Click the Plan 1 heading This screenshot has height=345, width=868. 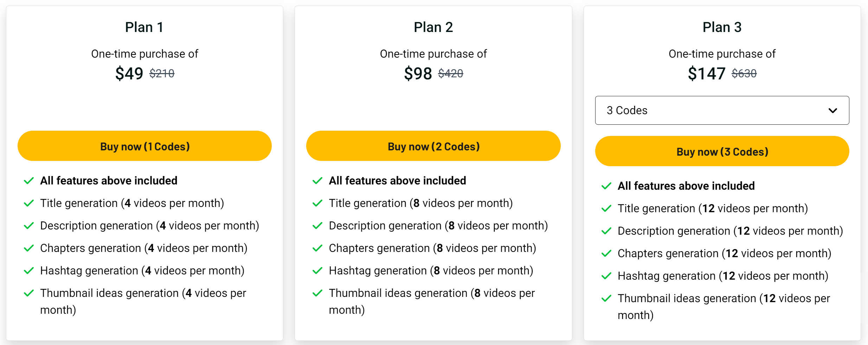144,27
